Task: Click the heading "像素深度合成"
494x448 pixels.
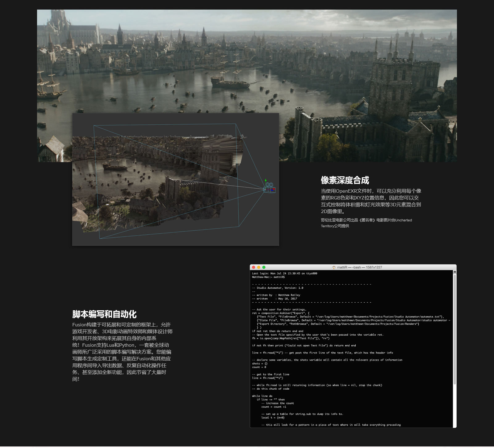Action: pyautogui.click(x=345, y=180)
